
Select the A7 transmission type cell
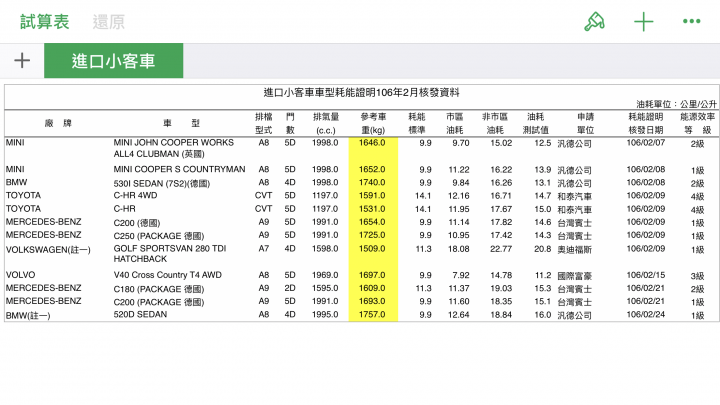tap(264, 248)
